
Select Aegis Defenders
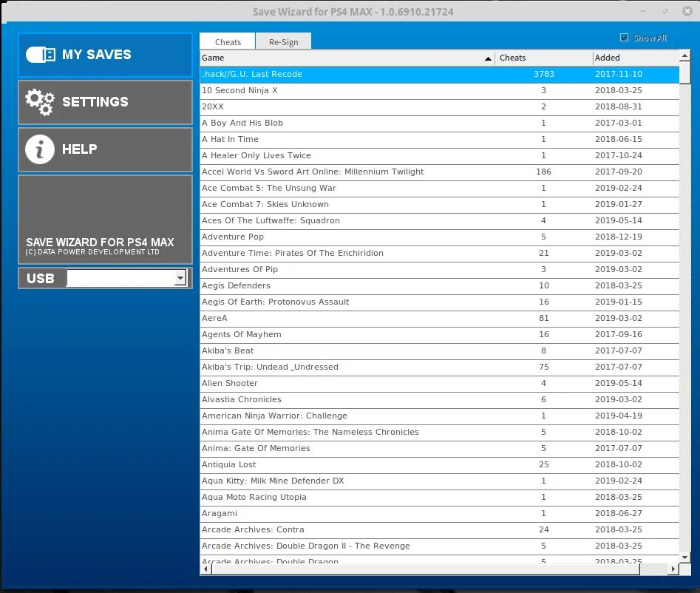click(x=440, y=286)
